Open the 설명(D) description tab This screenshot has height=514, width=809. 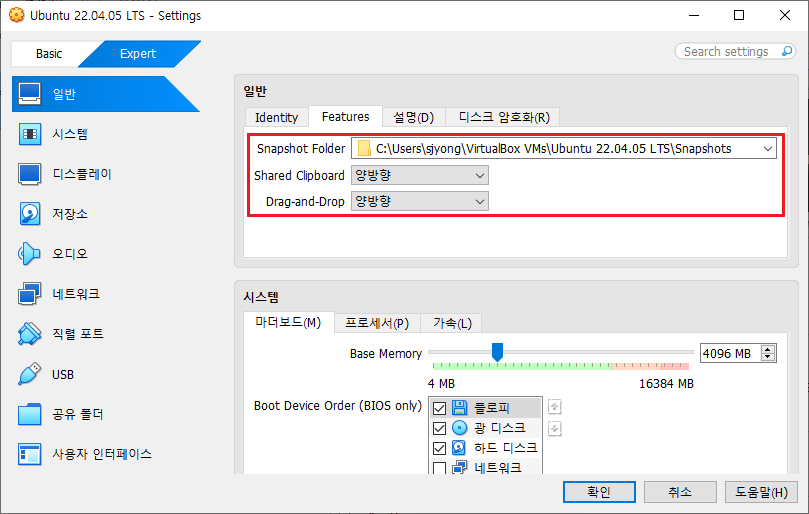click(x=413, y=117)
